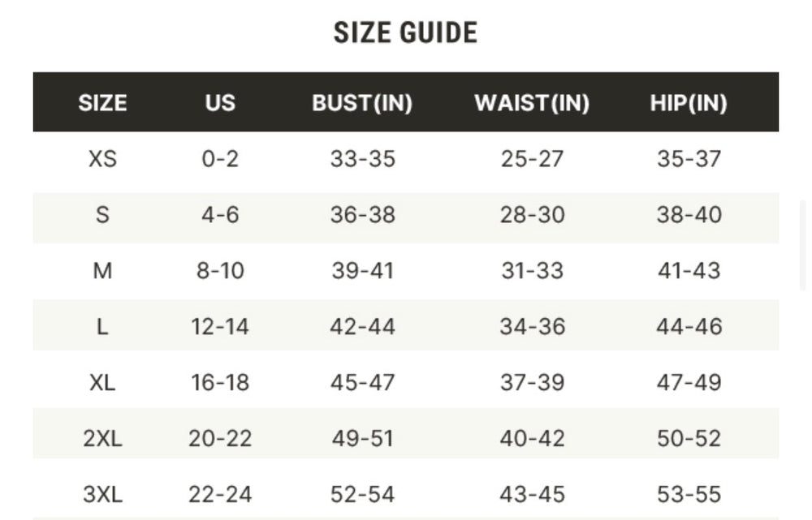Click the vertical scrollbar at right edge
The image size is (812, 520).
tap(803, 243)
